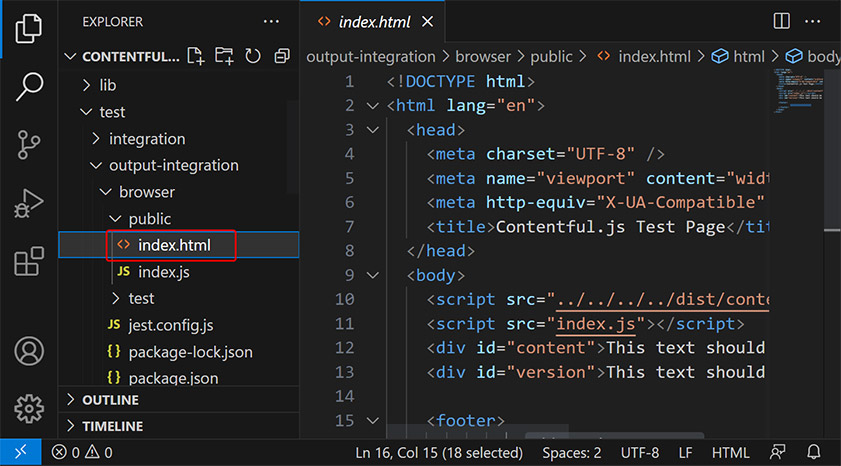Expand the nested test folder under browser
The height and width of the screenshot is (466, 841).
pos(116,299)
